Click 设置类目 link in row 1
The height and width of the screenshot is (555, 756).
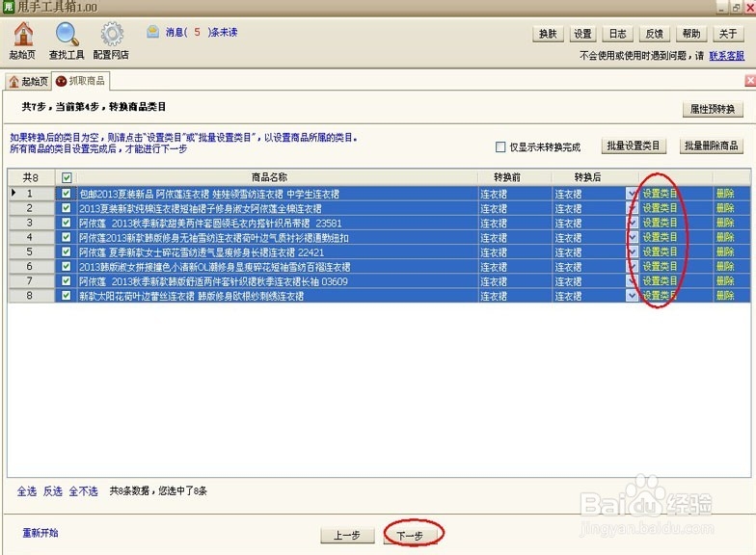coord(660,194)
